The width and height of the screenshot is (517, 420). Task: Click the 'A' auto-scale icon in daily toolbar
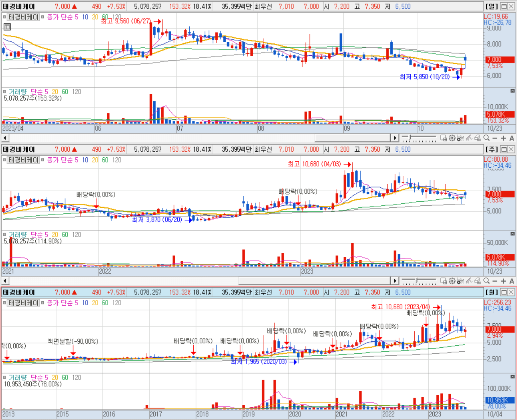pyautogui.click(x=512, y=138)
